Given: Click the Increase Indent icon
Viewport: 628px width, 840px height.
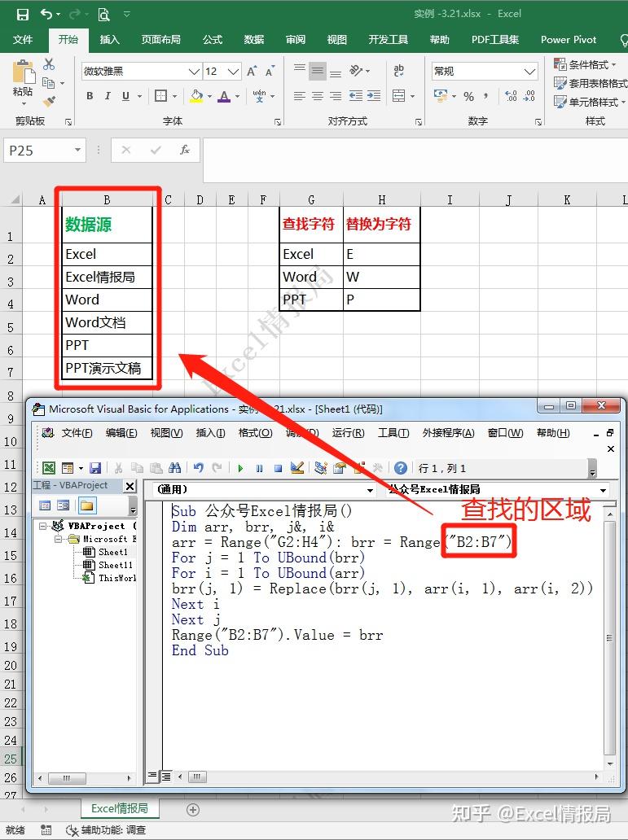Looking at the screenshot, I should 374,96.
